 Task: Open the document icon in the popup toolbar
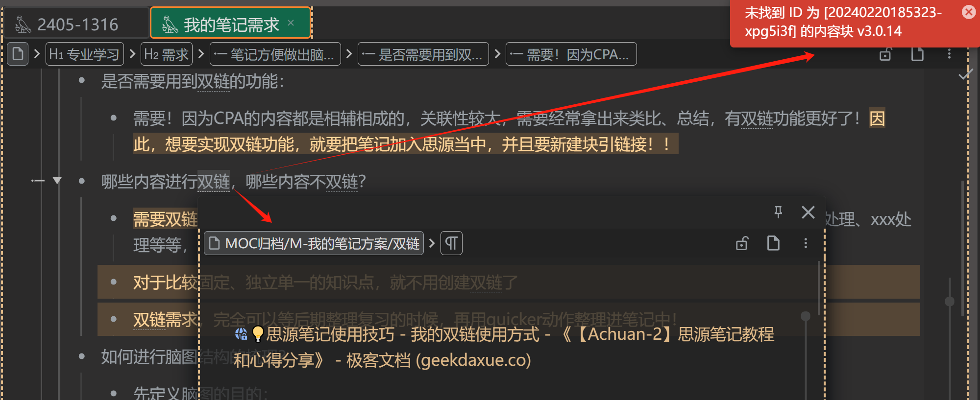coord(773,243)
